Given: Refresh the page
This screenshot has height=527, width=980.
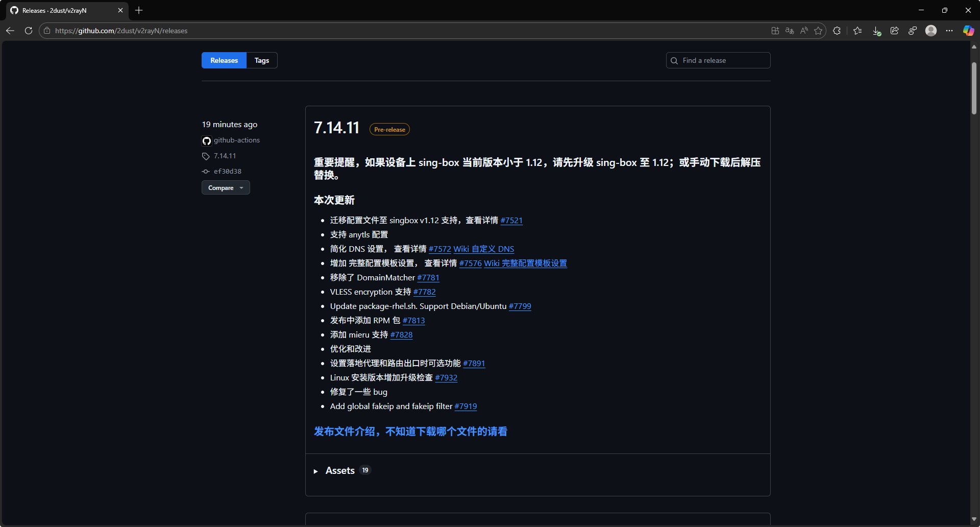Looking at the screenshot, I should (29, 31).
